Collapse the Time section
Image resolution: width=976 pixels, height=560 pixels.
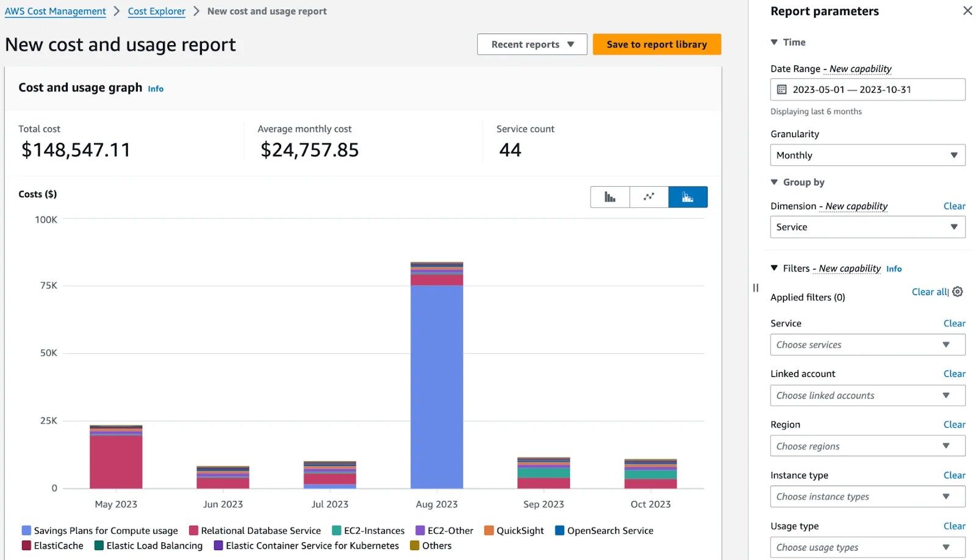point(773,42)
